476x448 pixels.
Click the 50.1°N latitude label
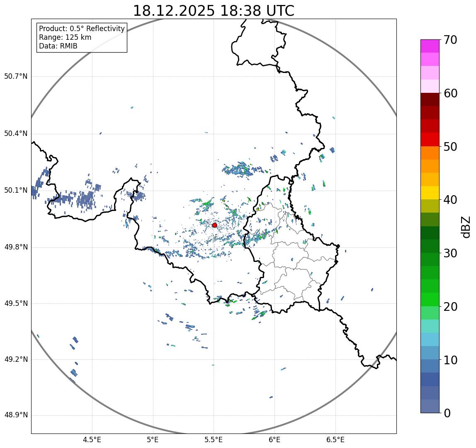point(16,190)
